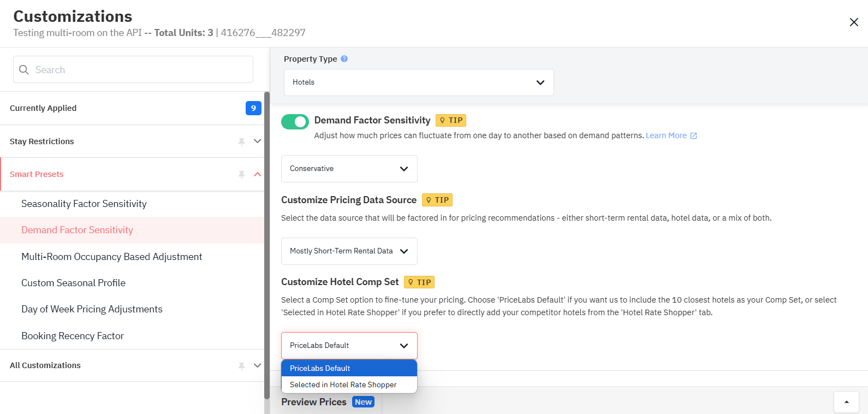Image resolution: width=868 pixels, height=414 pixels.
Task: Click the Smart Presets heading
Action: click(x=37, y=174)
